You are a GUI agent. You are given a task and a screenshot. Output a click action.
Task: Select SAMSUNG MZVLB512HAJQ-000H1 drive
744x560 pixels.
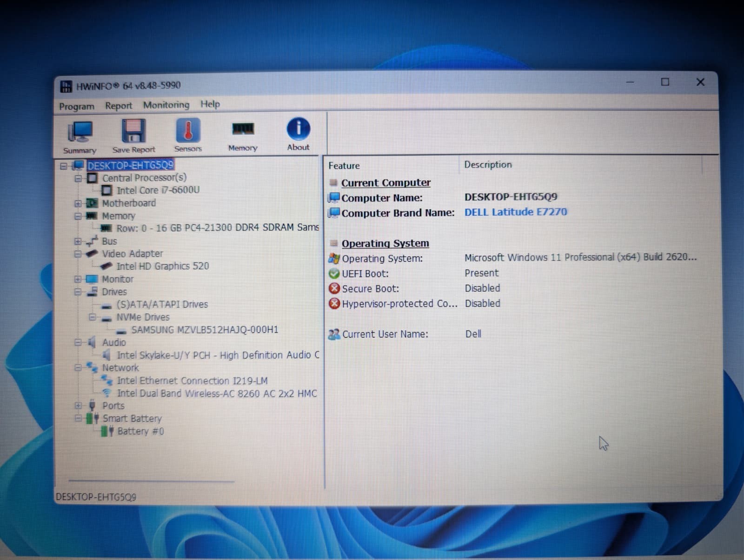tap(205, 330)
